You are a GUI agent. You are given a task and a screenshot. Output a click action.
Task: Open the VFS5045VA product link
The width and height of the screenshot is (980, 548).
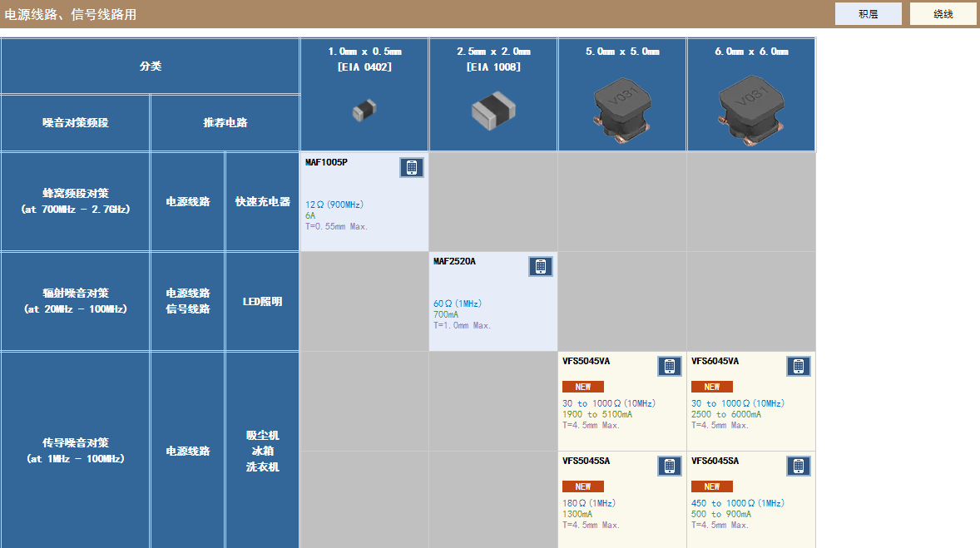pyautogui.click(x=586, y=362)
